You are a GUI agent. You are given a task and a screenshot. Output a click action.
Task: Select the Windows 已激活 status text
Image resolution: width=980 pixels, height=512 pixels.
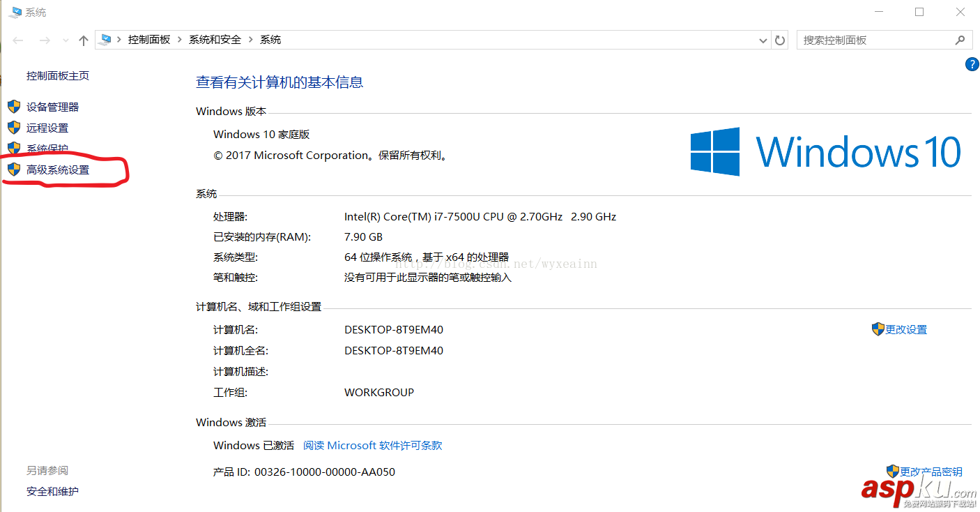(254, 445)
